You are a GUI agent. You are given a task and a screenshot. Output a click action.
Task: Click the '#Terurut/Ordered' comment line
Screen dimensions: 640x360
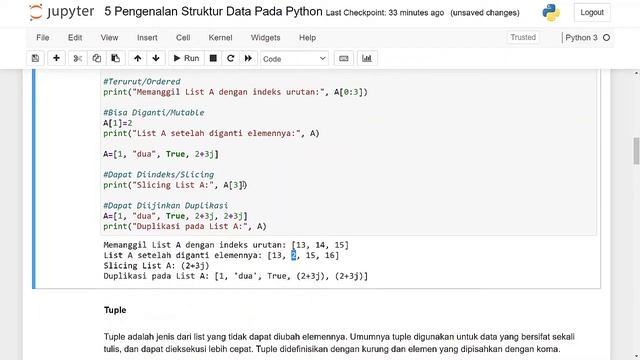(x=142, y=82)
